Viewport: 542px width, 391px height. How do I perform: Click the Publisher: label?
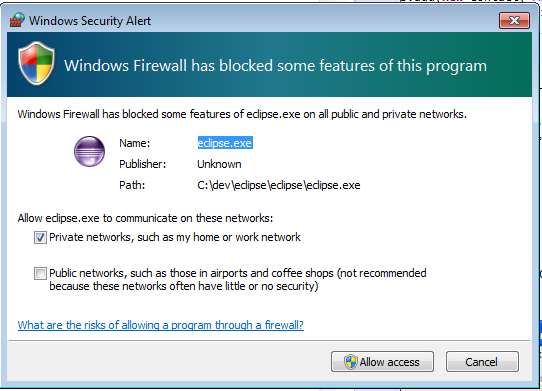(143, 164)
